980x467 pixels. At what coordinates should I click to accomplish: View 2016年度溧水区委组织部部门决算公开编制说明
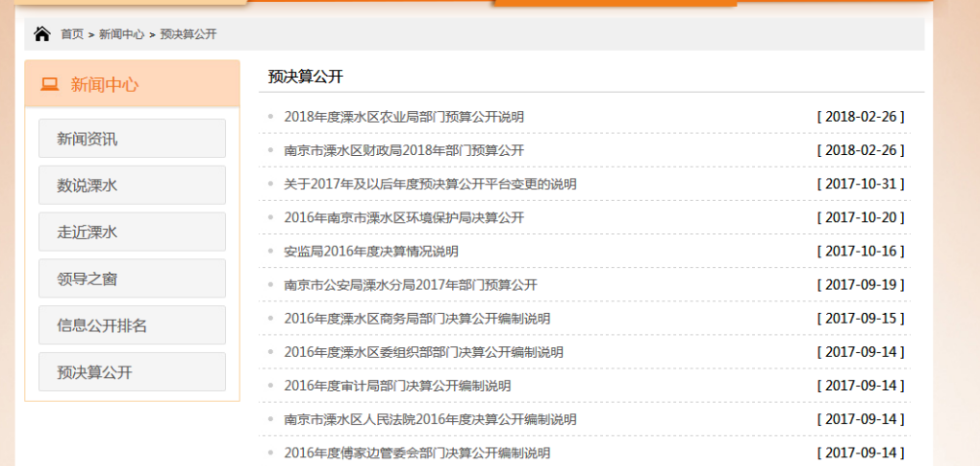tap(423, 352)
